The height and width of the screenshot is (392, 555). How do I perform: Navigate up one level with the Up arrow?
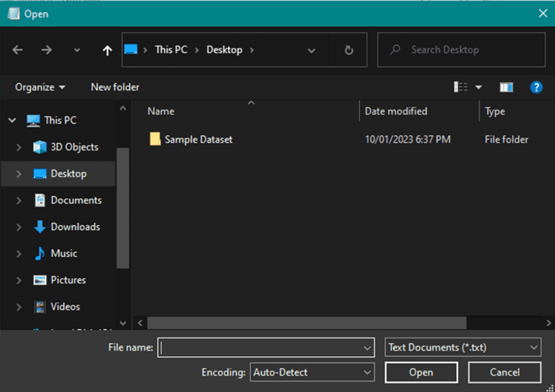[107, 50]
